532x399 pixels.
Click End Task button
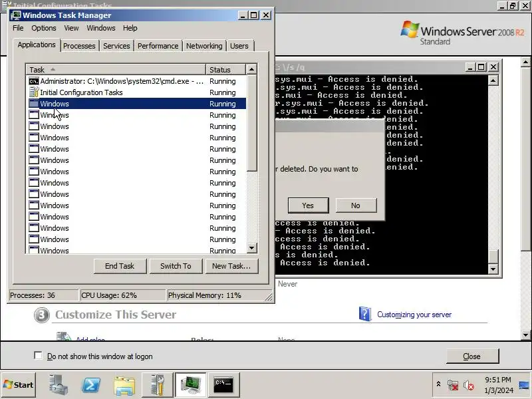pyautogui.click(x=120, y=266)
